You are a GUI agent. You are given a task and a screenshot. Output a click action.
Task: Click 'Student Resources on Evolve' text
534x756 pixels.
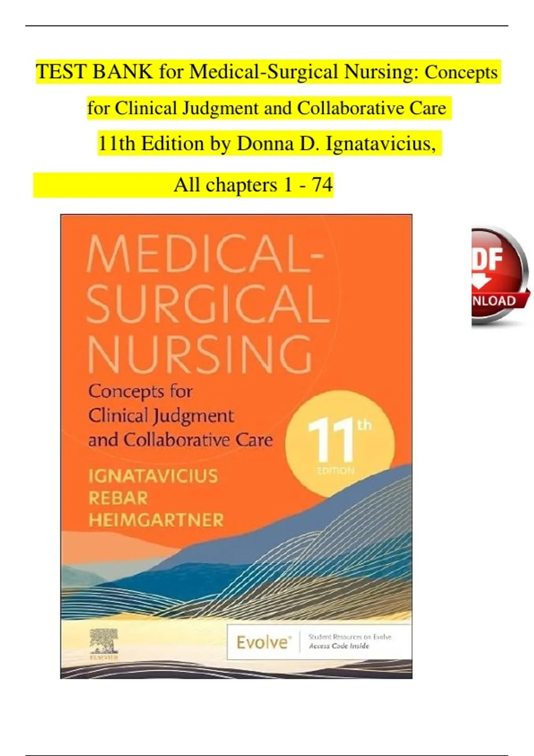350,637
